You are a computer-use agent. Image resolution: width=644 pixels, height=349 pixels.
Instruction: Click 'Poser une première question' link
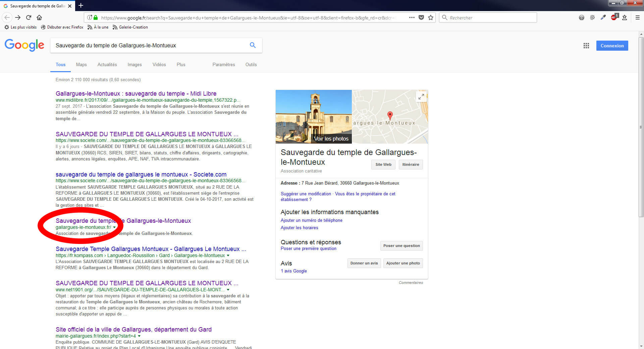coord(308,248)
